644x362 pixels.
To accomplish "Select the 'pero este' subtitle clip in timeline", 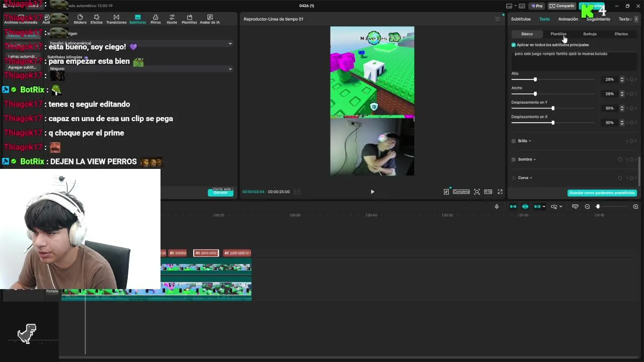I will 206,253.
